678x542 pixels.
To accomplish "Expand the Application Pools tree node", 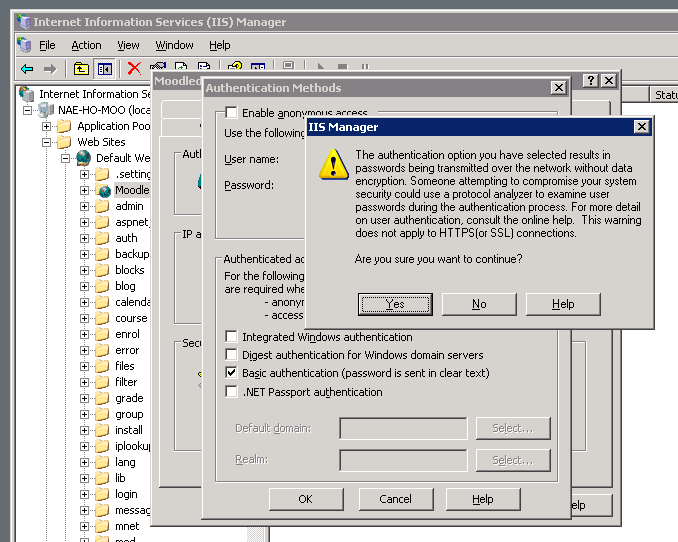I will tap(46, 126).
